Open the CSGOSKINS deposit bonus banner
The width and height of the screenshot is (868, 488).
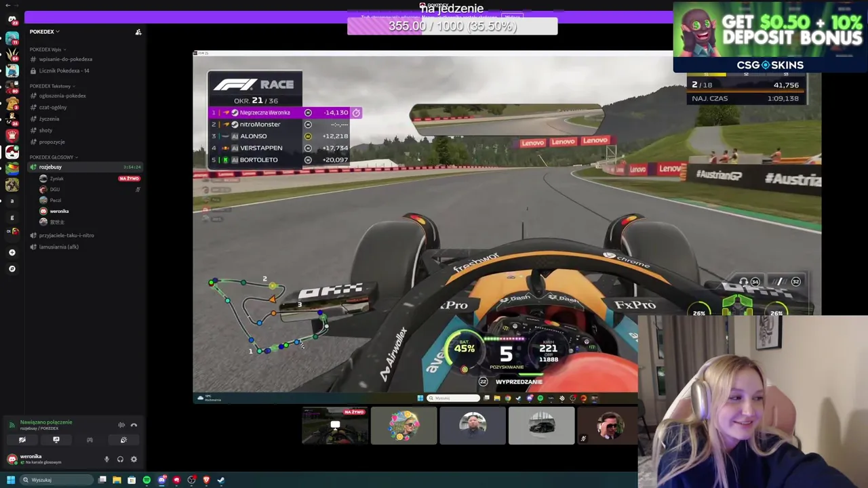pyautogui.click(x=770, y=37)
